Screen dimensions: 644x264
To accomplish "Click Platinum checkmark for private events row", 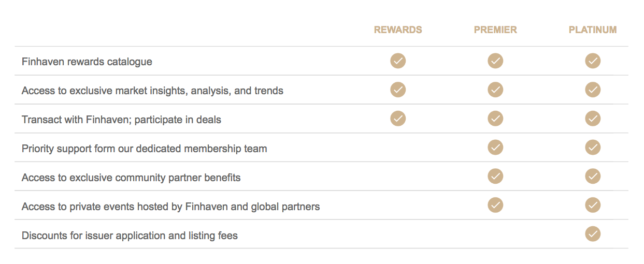I will [x=593, y=206].
